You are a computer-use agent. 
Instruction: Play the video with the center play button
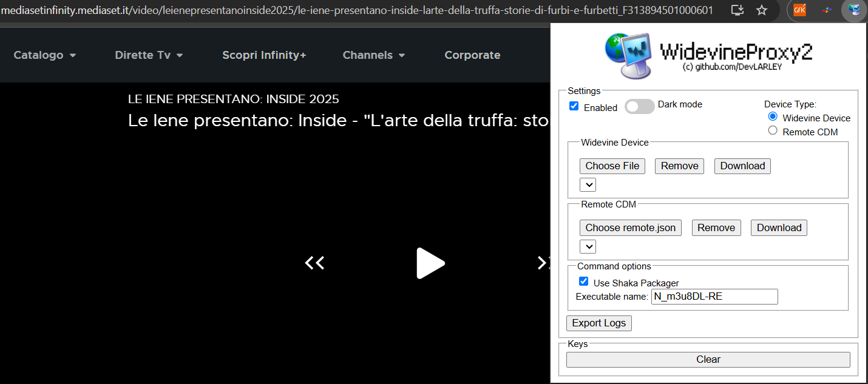pos(430,263)
